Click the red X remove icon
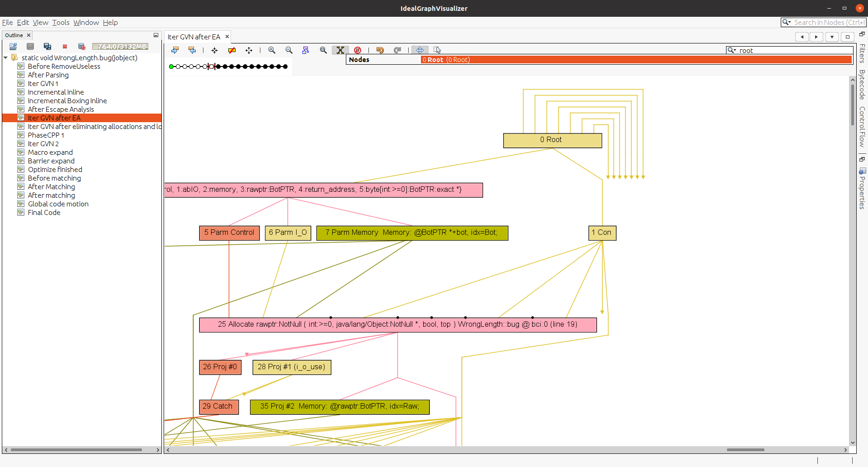 (x=65, y=47)
